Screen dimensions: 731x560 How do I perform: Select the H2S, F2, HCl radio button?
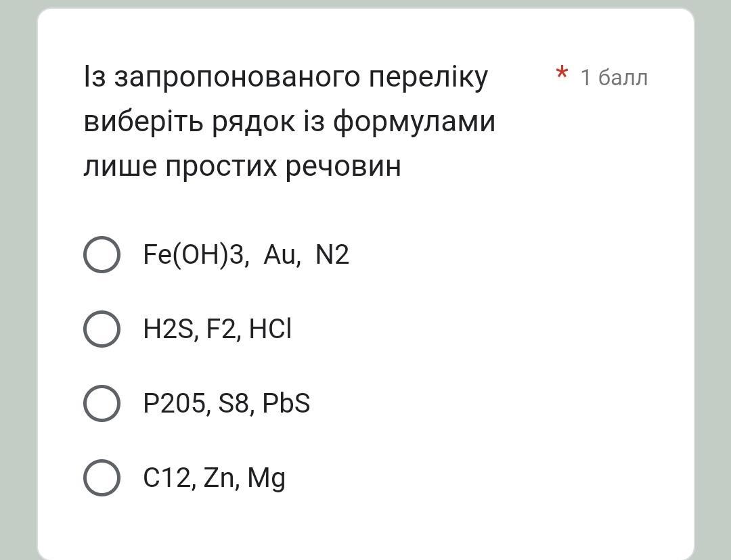102,329
